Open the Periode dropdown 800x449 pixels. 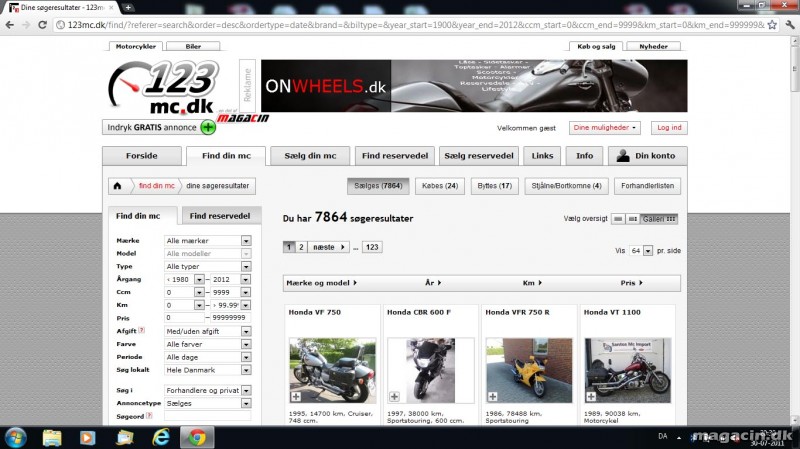[x=208, y=357]
